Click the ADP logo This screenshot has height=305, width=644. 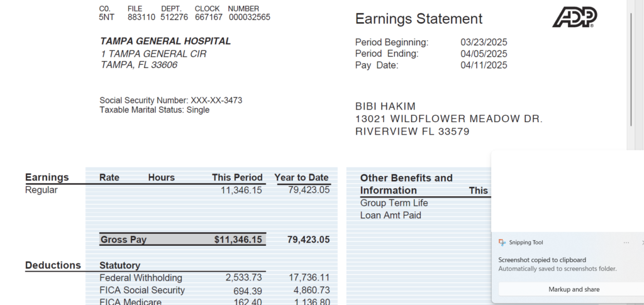click(x=574, y=18)
